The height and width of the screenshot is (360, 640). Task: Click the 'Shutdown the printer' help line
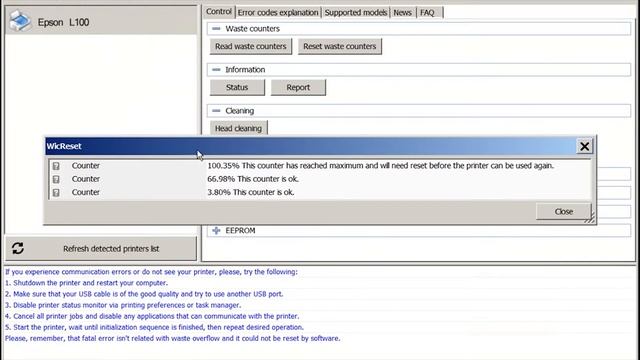pyautogui.click(x=87, y=283)
